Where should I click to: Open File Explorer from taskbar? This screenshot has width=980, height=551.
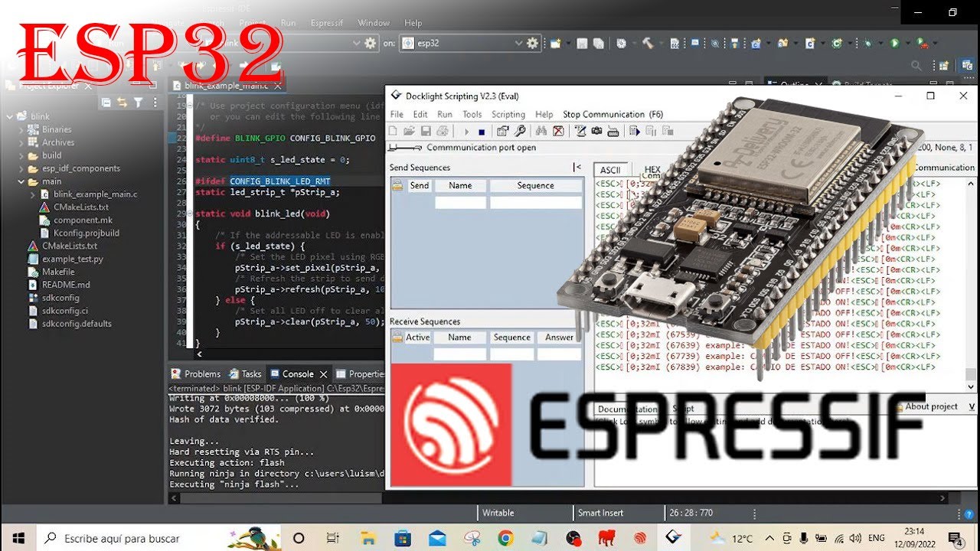click(x=368, y=538)
